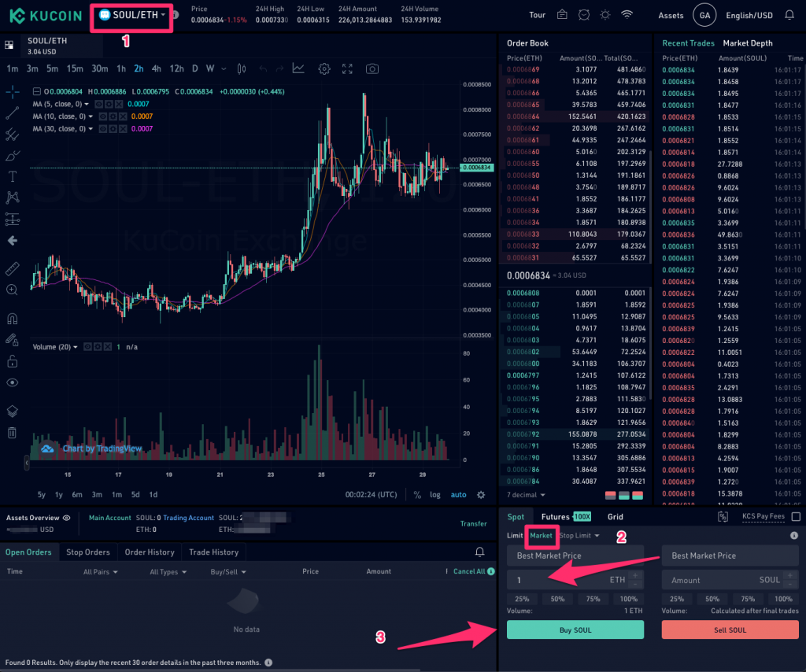Click the Transfer link
This screenshot has width=806, height=672.
tap(473, 523)
